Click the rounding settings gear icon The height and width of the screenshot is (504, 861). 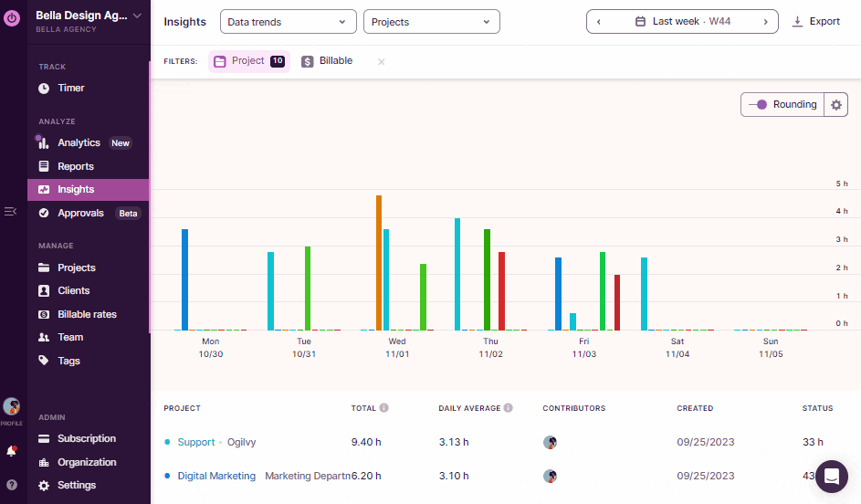(835, 105)
